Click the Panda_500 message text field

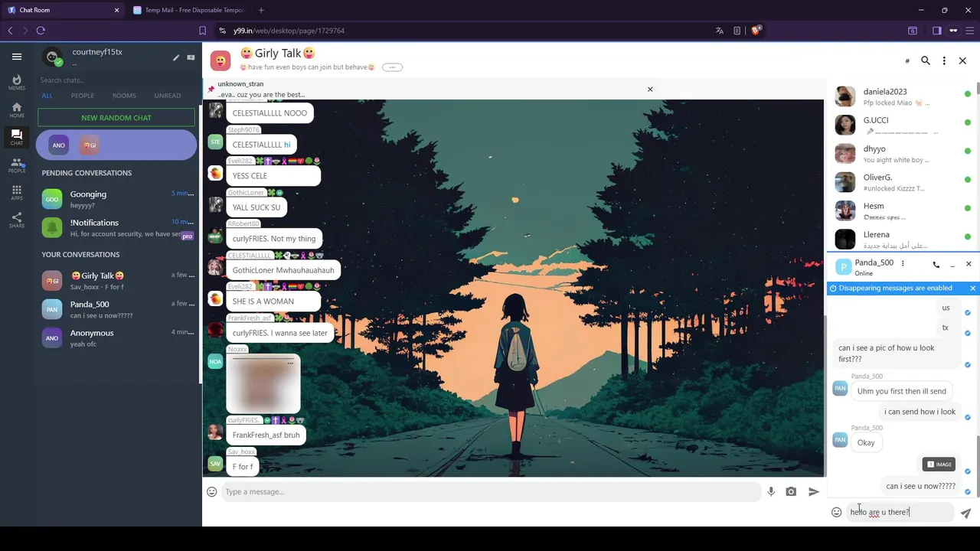click(900, 512)
